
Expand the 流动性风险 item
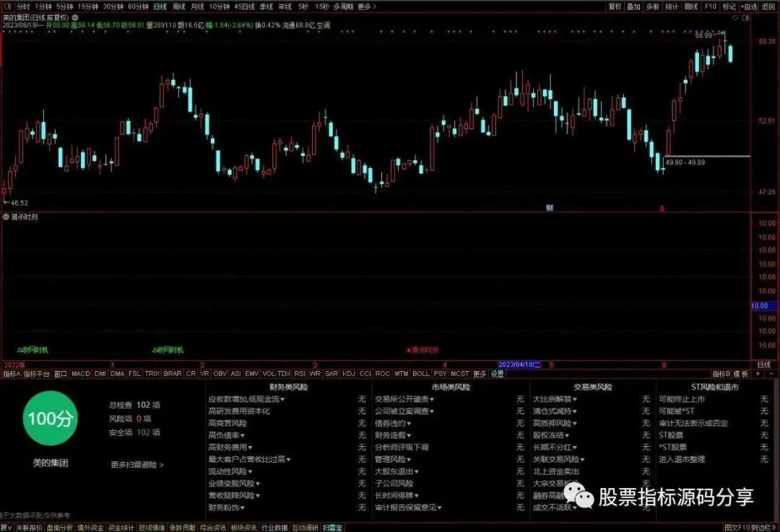pos(230,471)
